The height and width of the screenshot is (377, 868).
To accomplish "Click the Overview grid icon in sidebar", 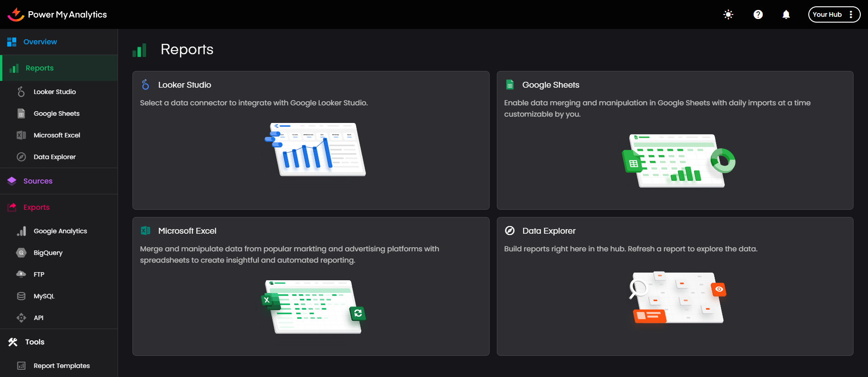I will pyautogui.click(x=12, y=42).
